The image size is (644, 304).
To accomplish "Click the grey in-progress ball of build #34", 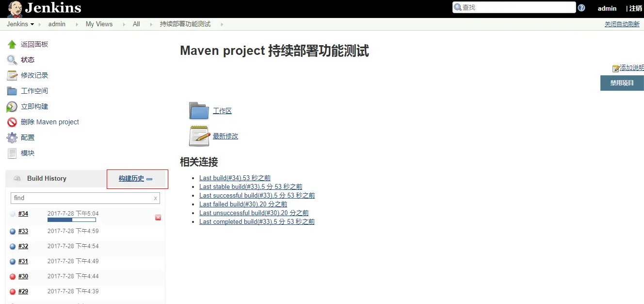I will 13,214.
